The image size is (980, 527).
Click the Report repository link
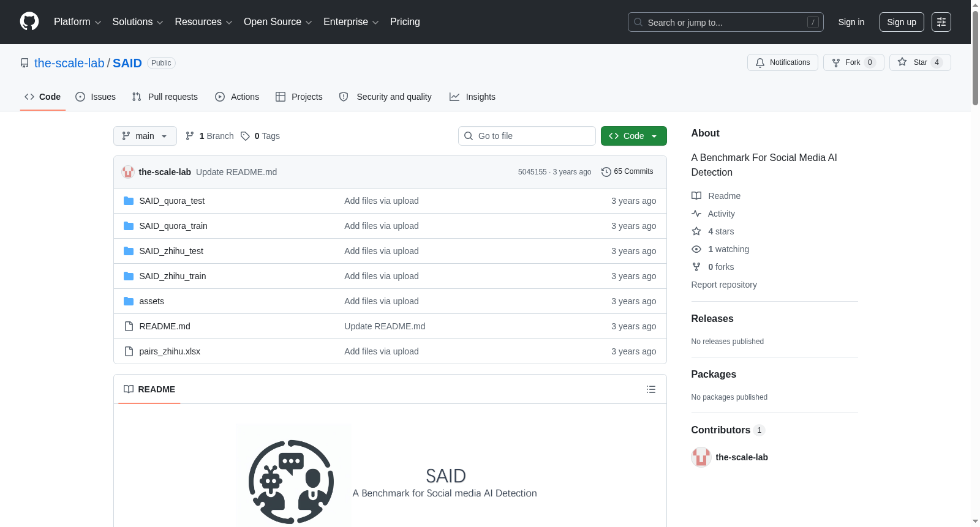(x=724, y=285)
